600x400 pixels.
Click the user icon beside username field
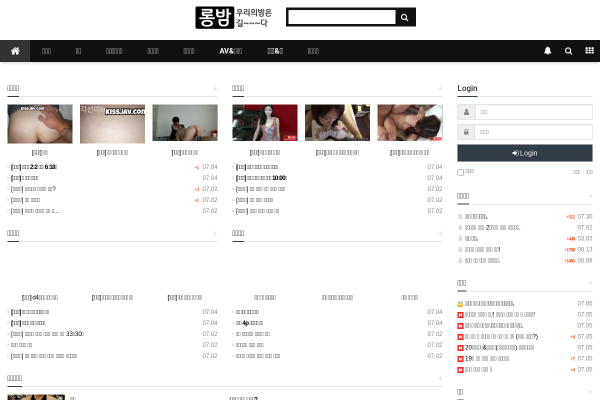point(466,112)
